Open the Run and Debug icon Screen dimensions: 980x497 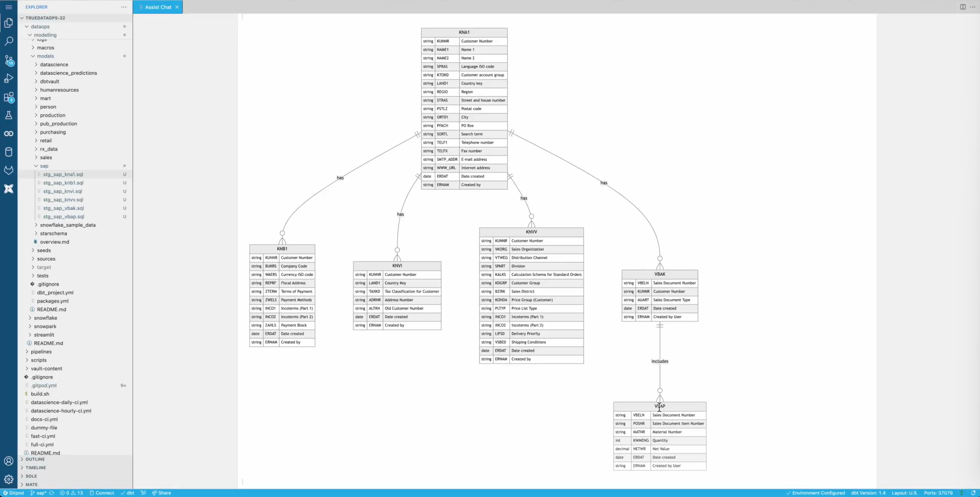(9, 78)
